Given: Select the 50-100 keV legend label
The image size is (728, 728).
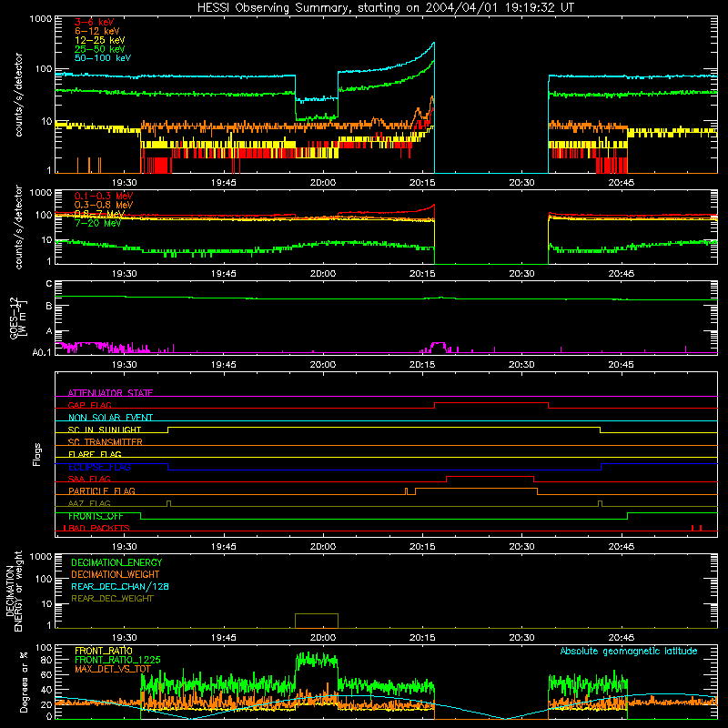Looking at the screenshot, I should tap(103, 58).
